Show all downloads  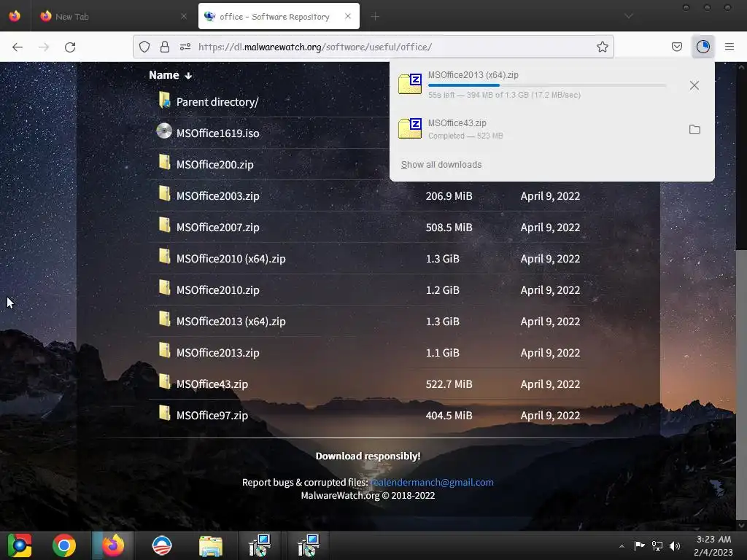[441, 164]
